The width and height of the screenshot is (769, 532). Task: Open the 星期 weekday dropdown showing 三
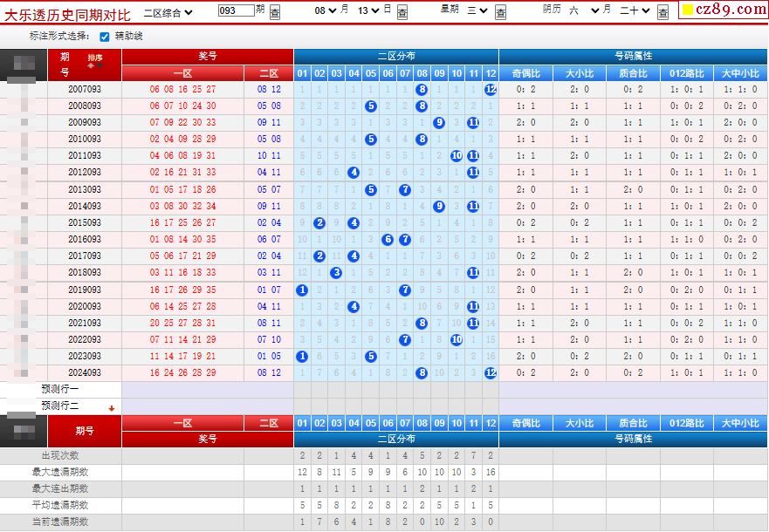point(477,10)
